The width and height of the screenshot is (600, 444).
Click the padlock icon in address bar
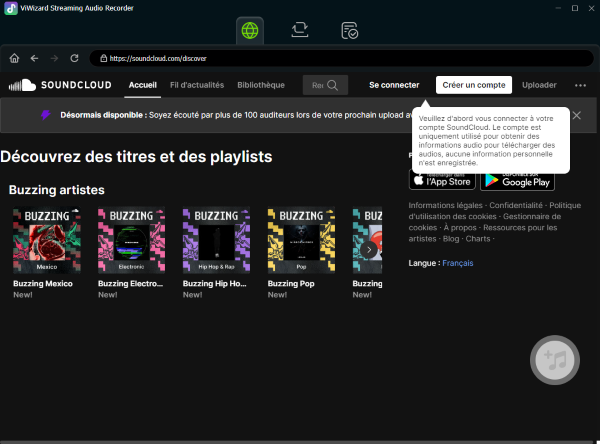(x=103, y=58)
